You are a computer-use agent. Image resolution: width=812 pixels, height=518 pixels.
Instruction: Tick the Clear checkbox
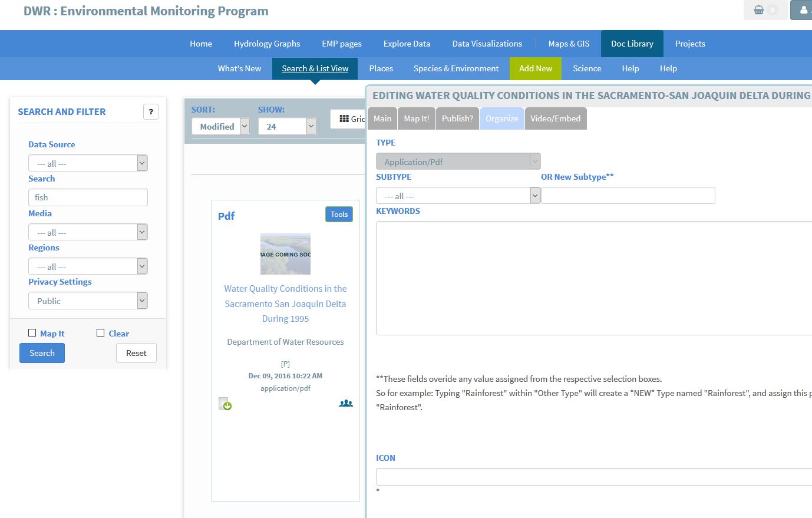(x=101, y=333)
